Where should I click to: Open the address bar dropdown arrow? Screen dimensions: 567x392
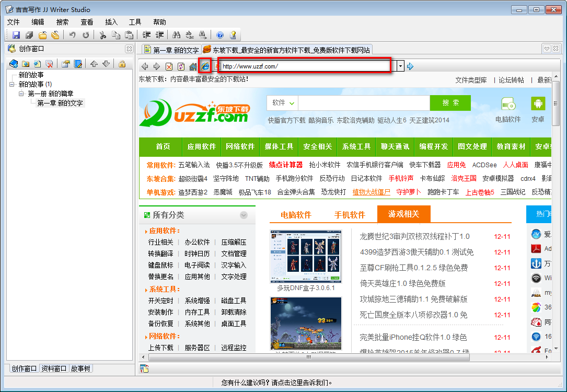click(400, 66)
